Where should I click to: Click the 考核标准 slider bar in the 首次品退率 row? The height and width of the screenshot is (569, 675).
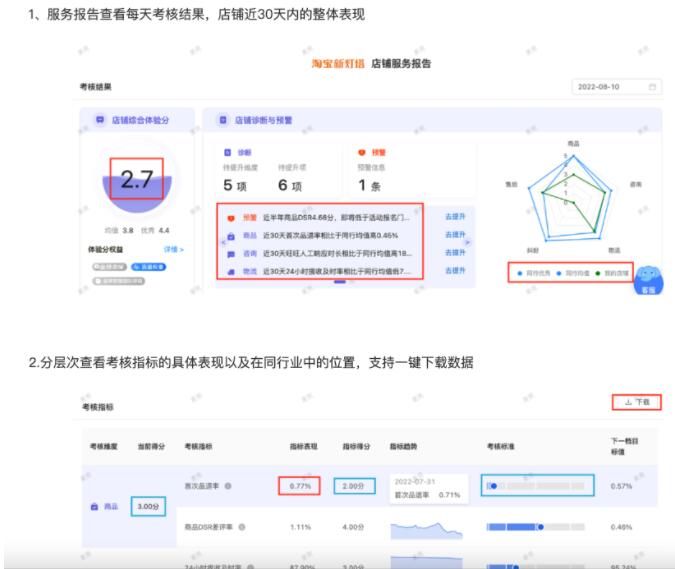(536, 486)
